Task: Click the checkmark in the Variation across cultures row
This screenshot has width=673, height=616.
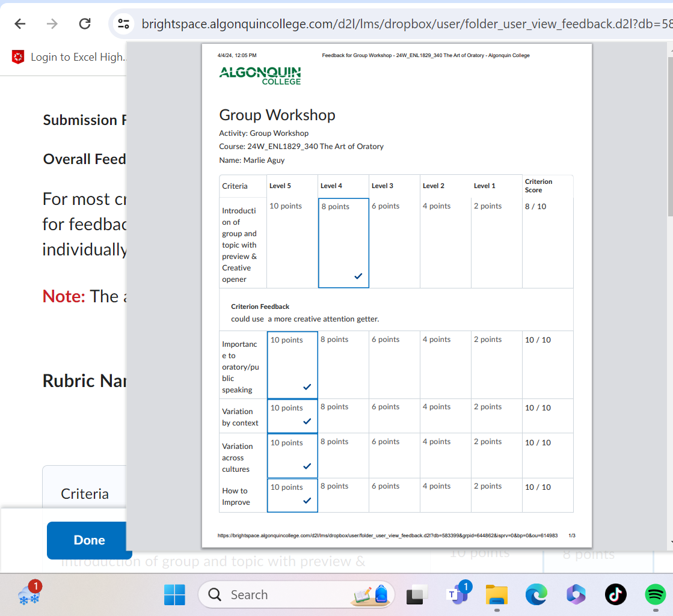Action: 307,466
